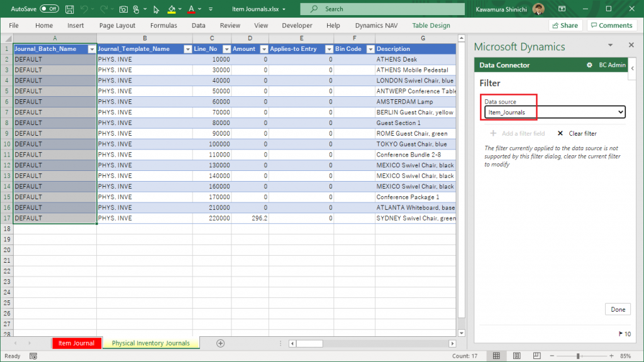644x362 pixels.
Task: Click the vertical scrollbar down arrow
Action: click(x=462, y=333)
